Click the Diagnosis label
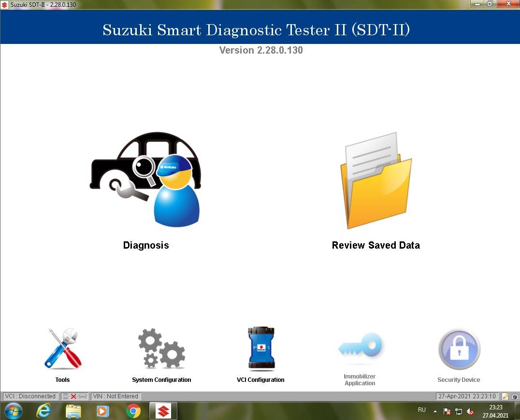 [x=146, y=245]
